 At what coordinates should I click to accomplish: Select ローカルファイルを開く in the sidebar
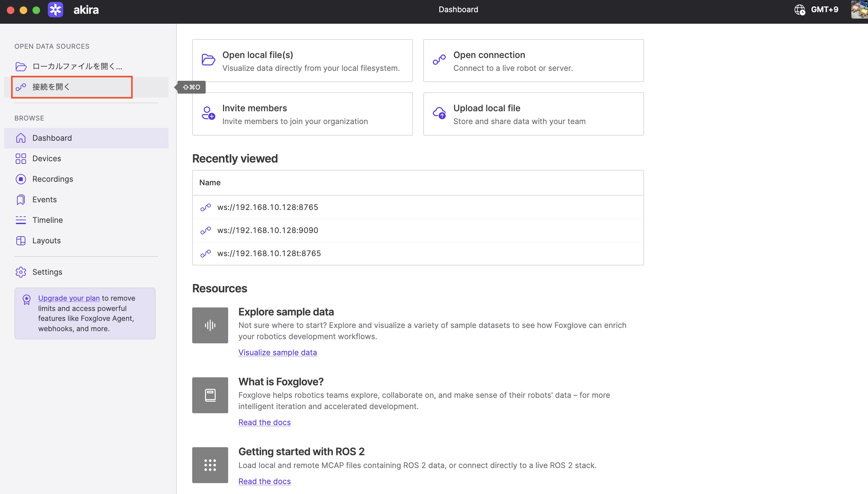(x=86, y=66)
